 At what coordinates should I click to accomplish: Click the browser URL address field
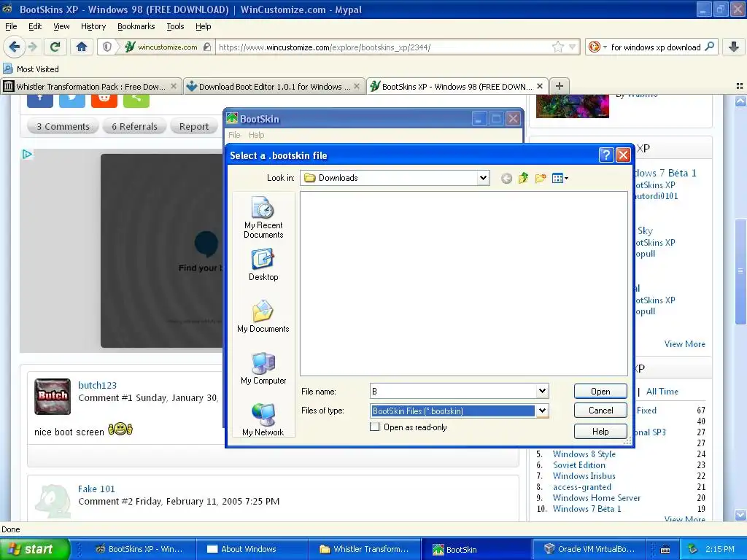[x=383, y=47]
